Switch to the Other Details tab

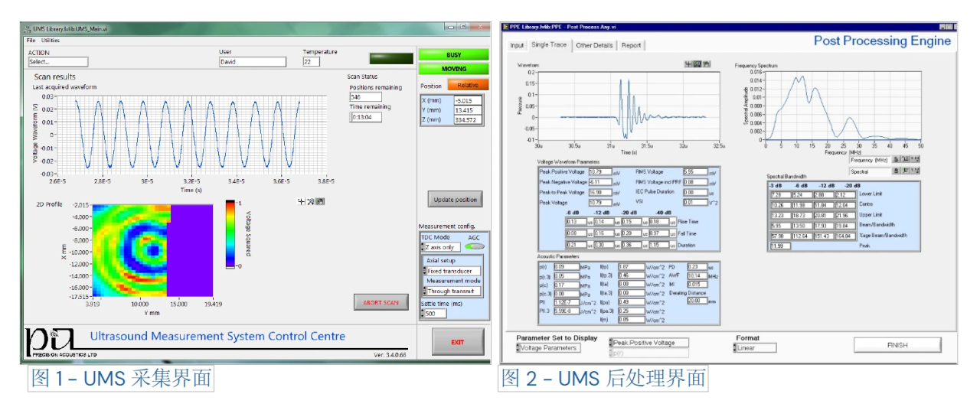(x=594, y=45)
